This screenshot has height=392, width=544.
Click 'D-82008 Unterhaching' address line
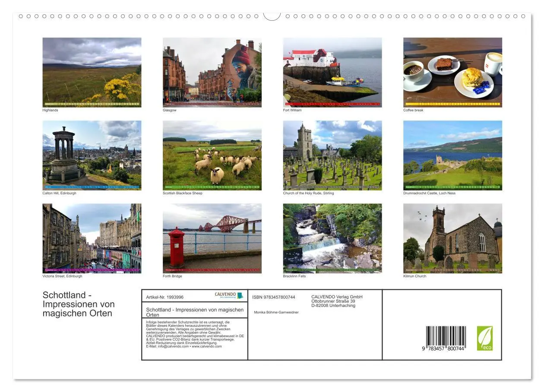click(333, 305)
